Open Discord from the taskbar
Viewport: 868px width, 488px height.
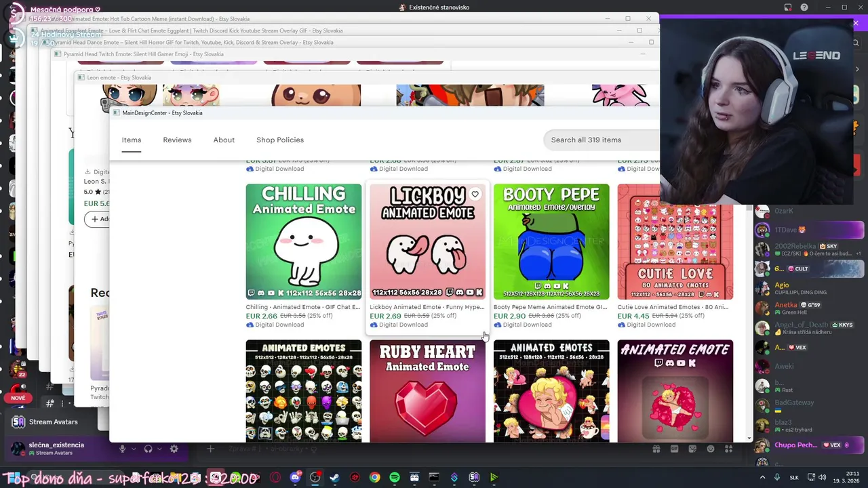(x=295, y=477)
